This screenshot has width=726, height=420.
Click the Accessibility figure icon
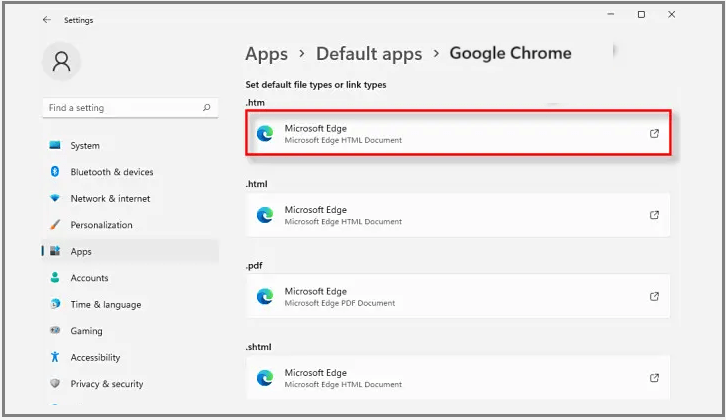point(55,357)
